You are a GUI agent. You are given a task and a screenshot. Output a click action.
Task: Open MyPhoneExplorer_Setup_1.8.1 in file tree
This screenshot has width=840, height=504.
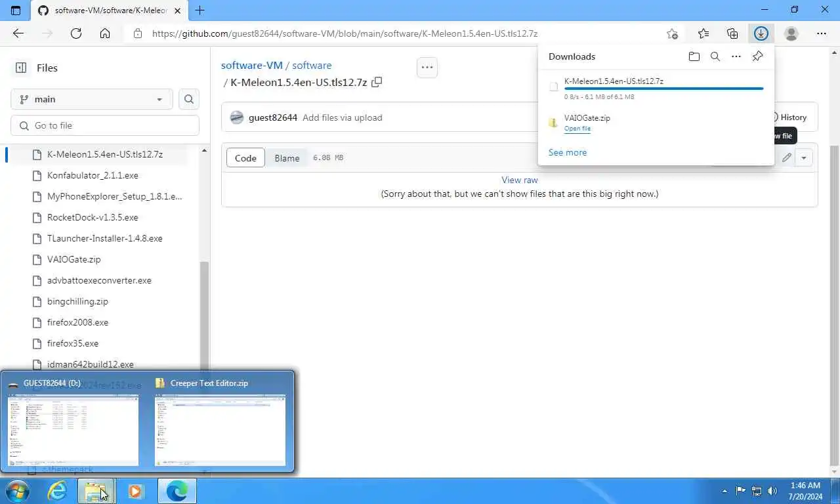115,196
